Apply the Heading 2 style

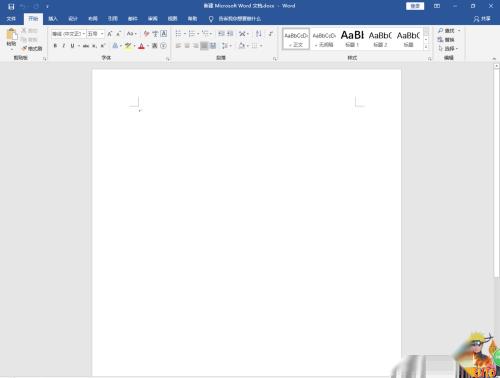click(x=380, y=39)
